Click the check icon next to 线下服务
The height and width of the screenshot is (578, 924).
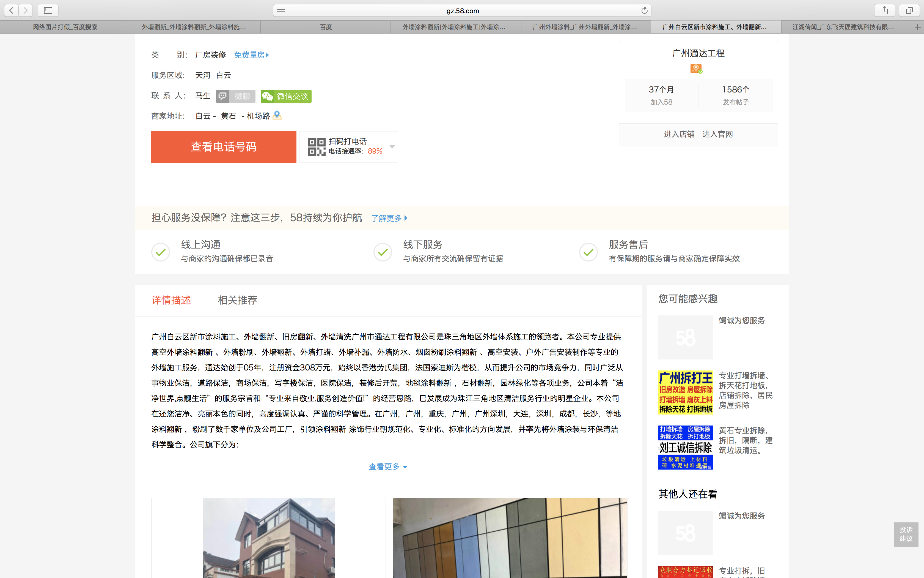point(383,252)
